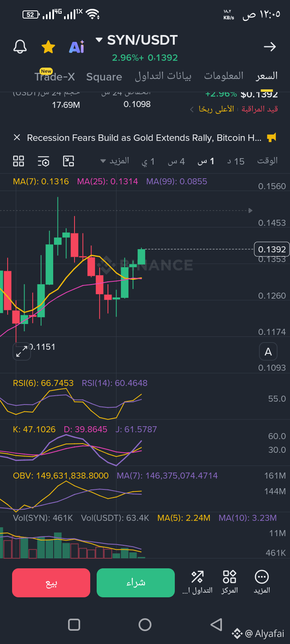Tap the D: 39.8645 KDJ label
The width and height of the screenshot is (290, 644).
pos(85,429)
